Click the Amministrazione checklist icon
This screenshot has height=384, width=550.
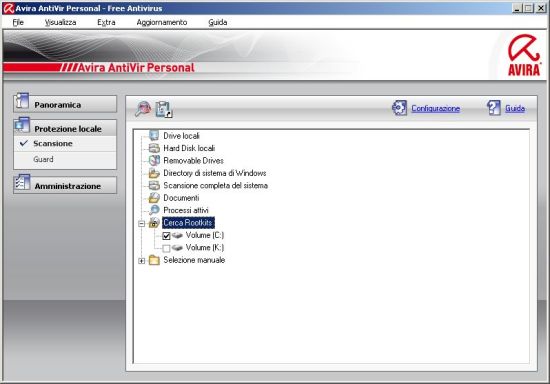coord(22,182)
